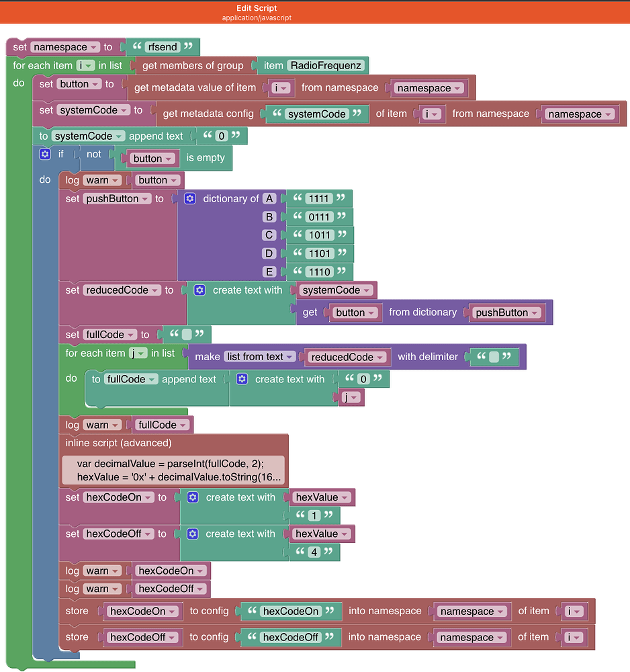Open the gear mutator on the if block

coord(44,154)
